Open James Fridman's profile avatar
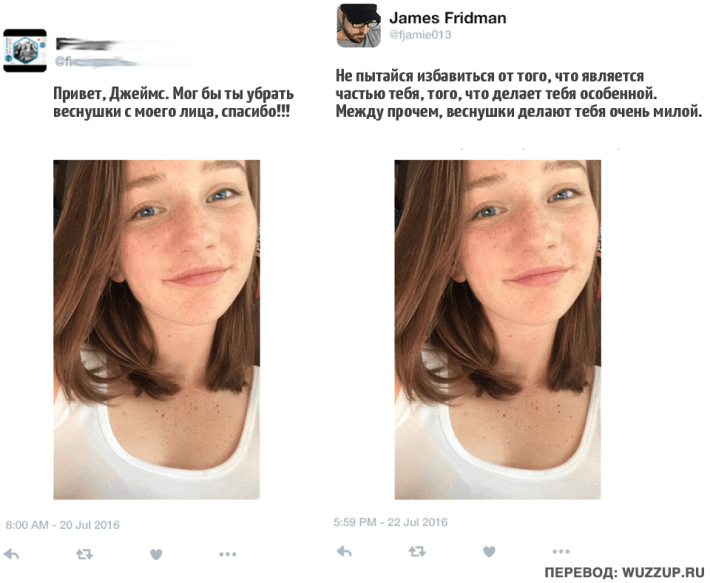This screenshot has height=583, width=710. (359, 25)
